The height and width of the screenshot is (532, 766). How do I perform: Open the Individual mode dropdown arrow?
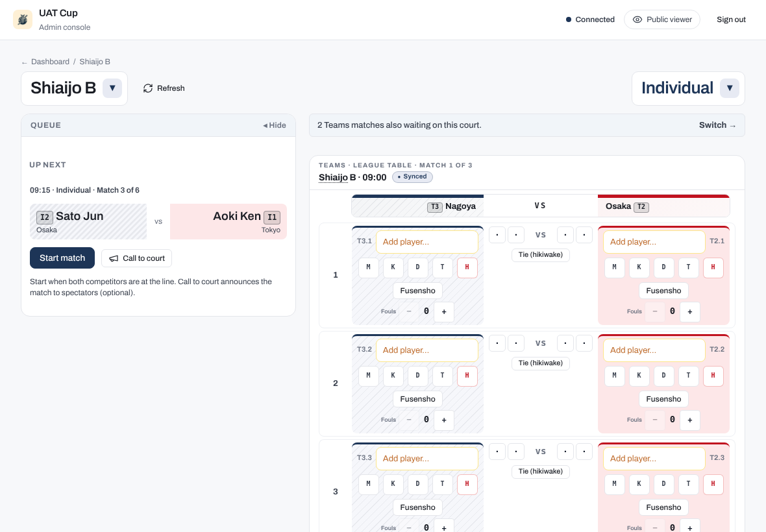730,88
